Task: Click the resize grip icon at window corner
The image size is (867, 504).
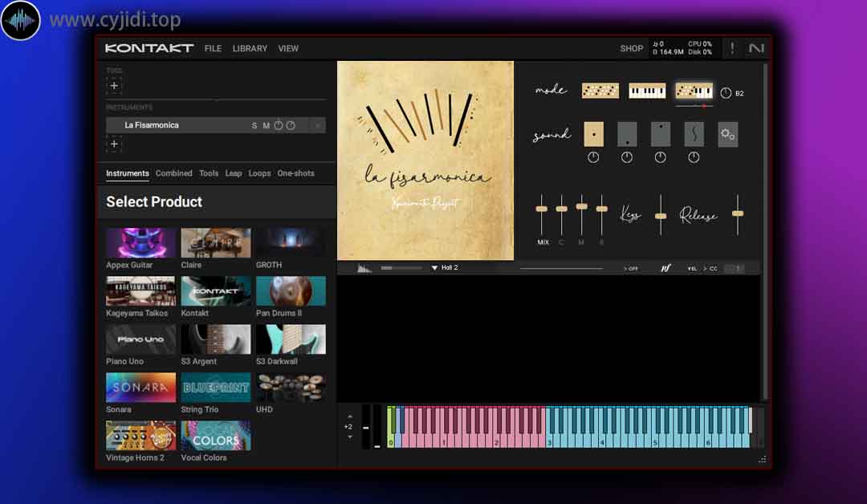Action: (763, 459)
